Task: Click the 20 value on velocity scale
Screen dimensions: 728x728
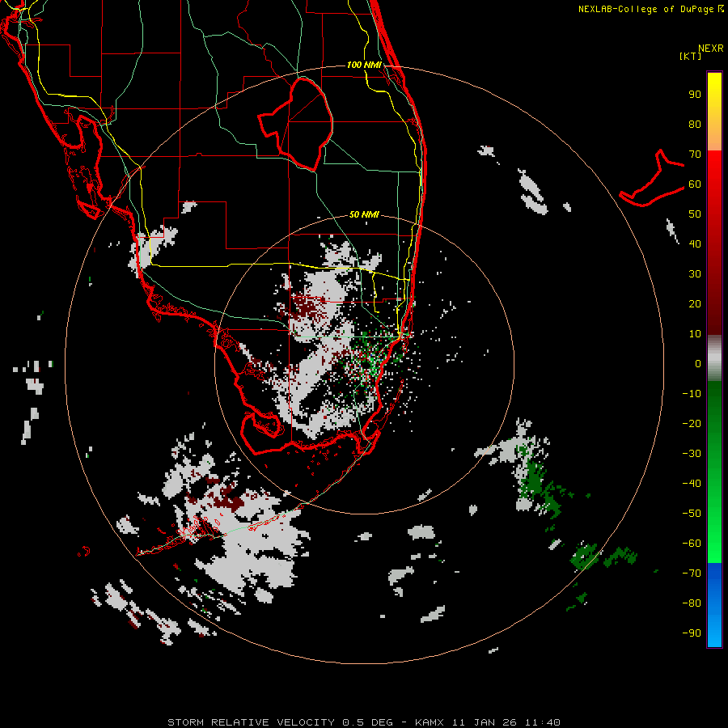Action: point(695,304)
